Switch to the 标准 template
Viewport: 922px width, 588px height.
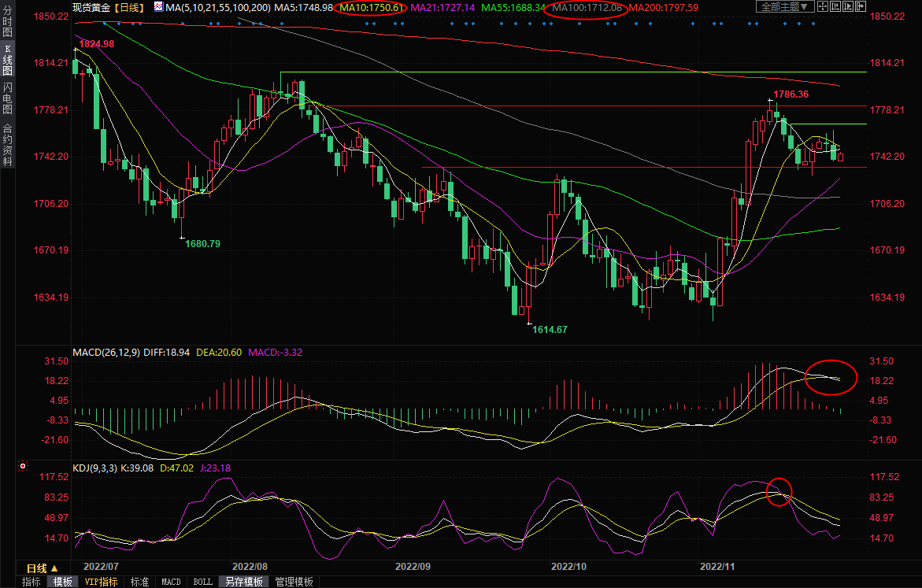(x=139, y=582)
